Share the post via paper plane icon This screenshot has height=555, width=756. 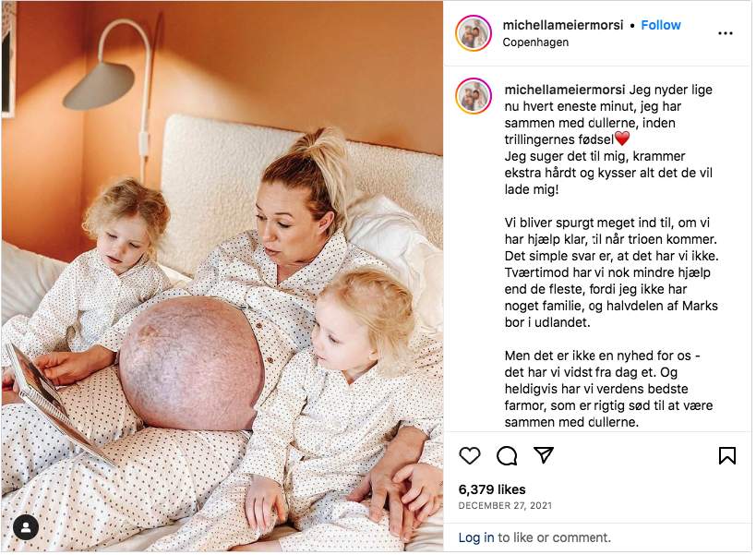[x=544, y=455]
